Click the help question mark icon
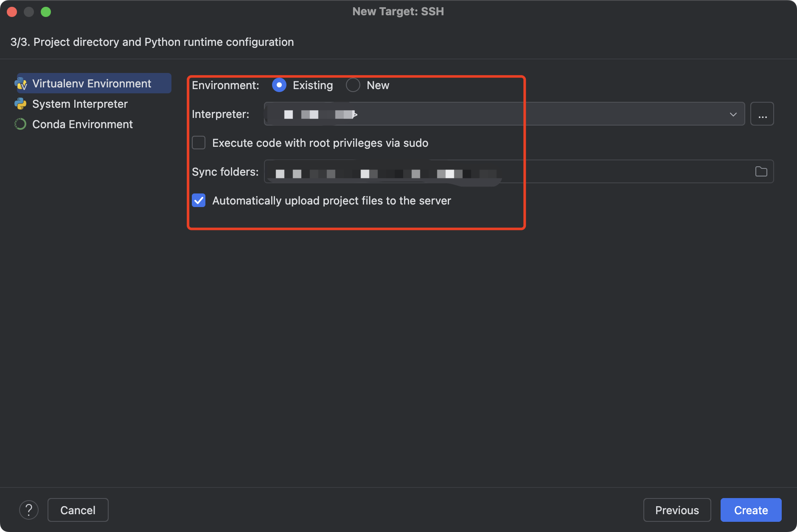 (x=29, y=510)
